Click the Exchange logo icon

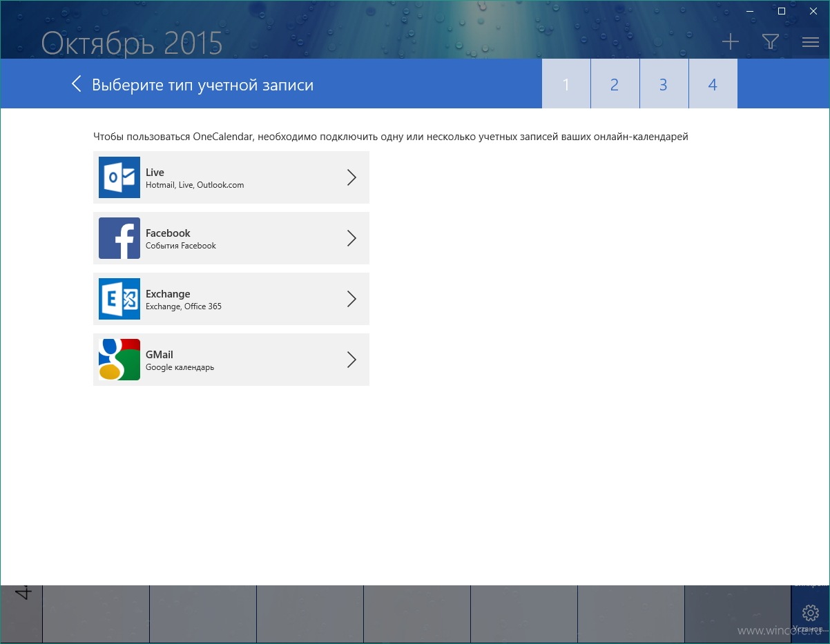coord(119,299)
